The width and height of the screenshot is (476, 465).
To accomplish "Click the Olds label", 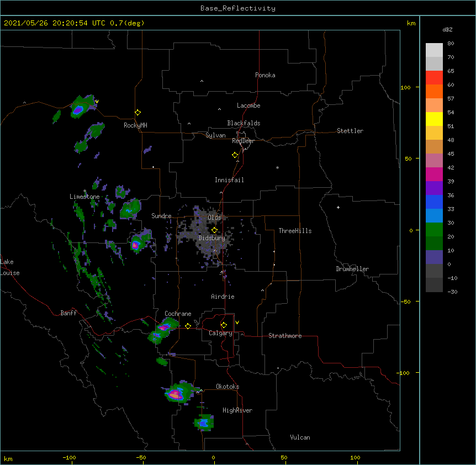I will tap(214, 218).
